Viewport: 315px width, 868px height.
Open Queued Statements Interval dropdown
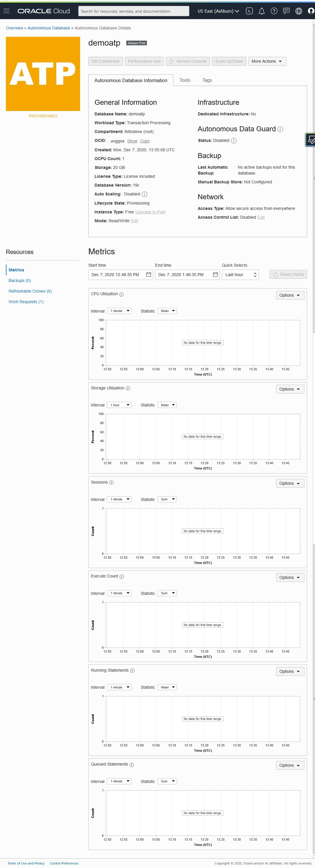coord(119,781)
